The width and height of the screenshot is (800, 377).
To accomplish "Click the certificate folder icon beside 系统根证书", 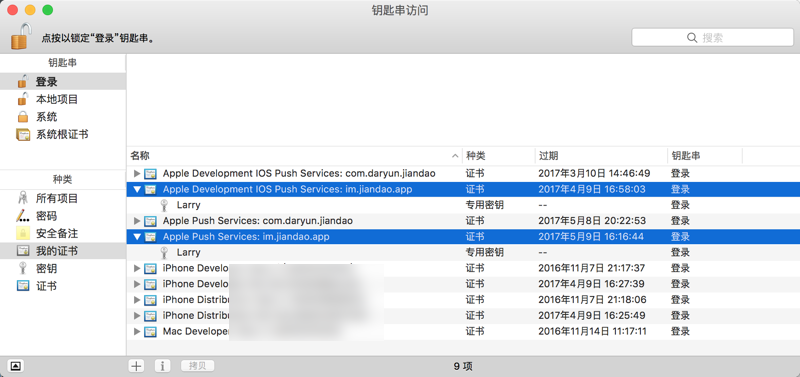I will pyautogui.click(x=23, y=135).
